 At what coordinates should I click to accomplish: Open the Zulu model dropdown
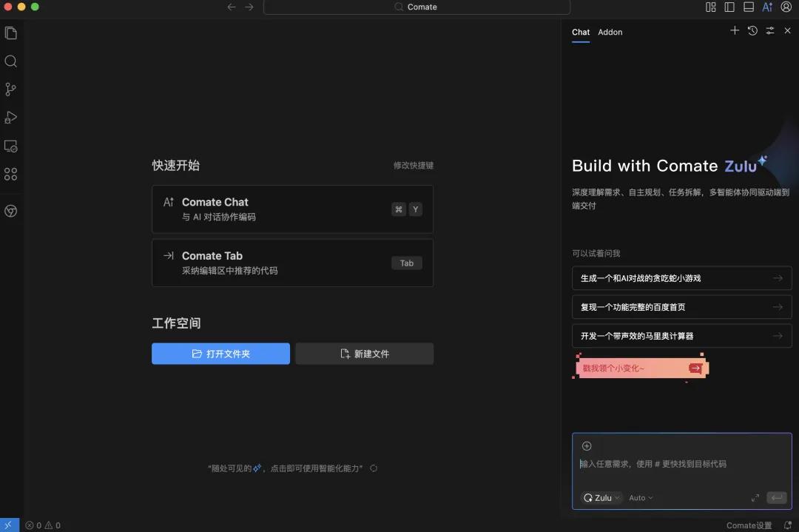(x=601, y=497)
